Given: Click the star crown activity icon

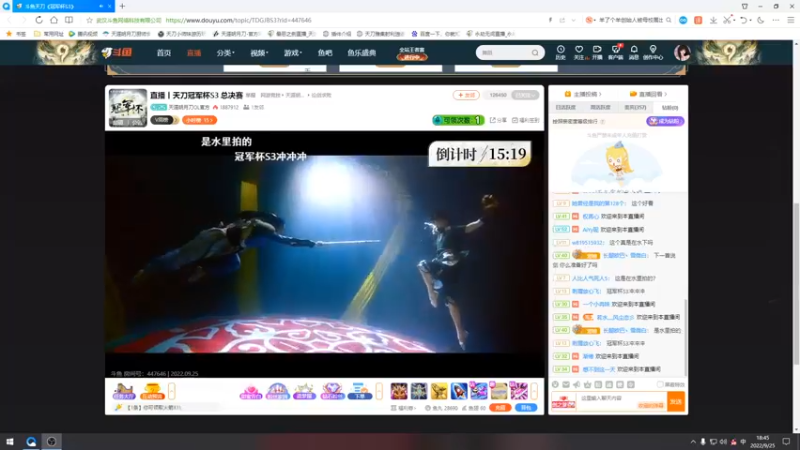Looking at the screenshot, I should click(305, 391).
